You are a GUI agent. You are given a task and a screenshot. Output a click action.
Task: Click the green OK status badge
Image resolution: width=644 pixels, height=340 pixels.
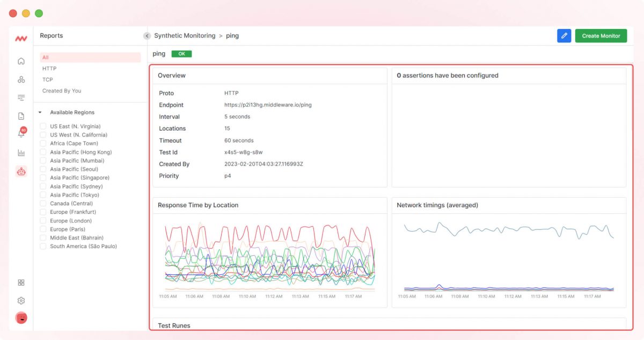pos(181,54)
